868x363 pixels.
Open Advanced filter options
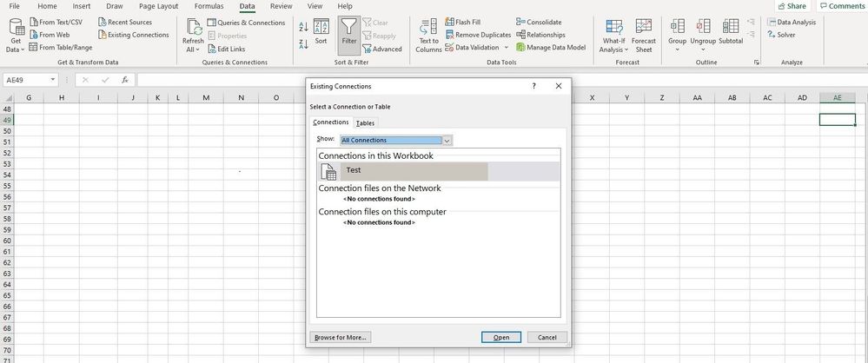pos(382,49)
